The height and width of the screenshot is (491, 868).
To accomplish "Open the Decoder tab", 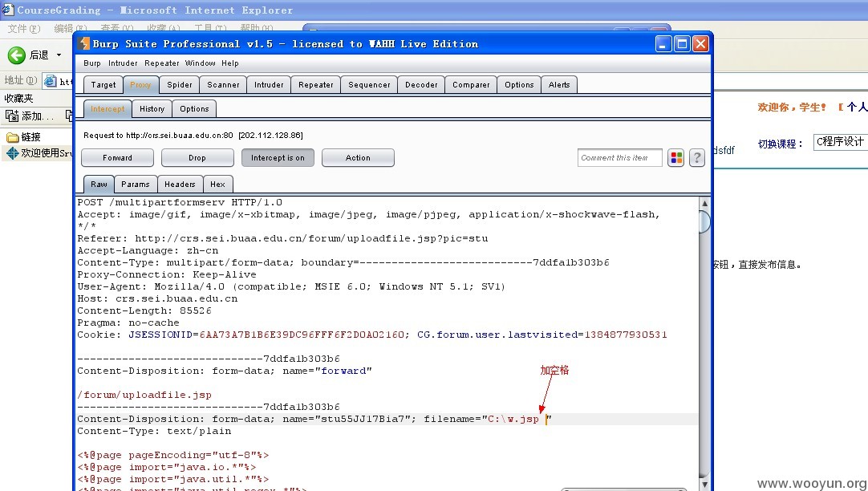I will click(421, 85).
